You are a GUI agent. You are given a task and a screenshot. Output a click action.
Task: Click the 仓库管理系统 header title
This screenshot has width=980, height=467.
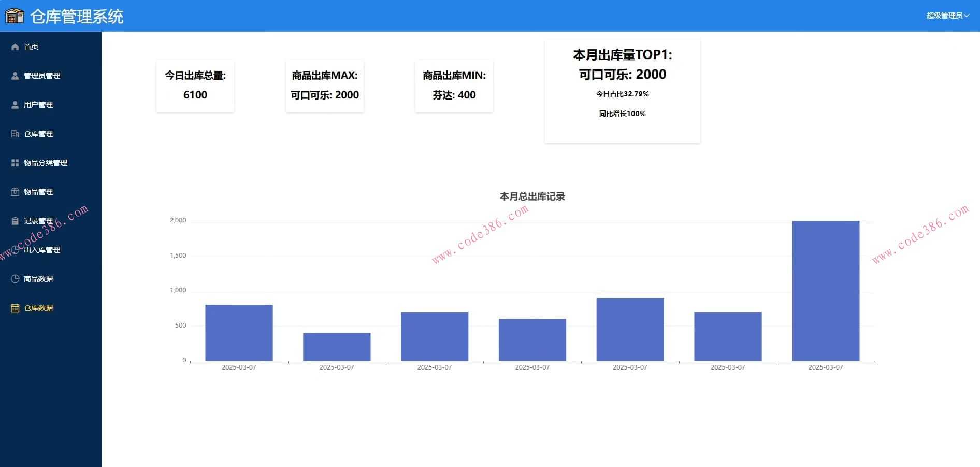(77, 17)
